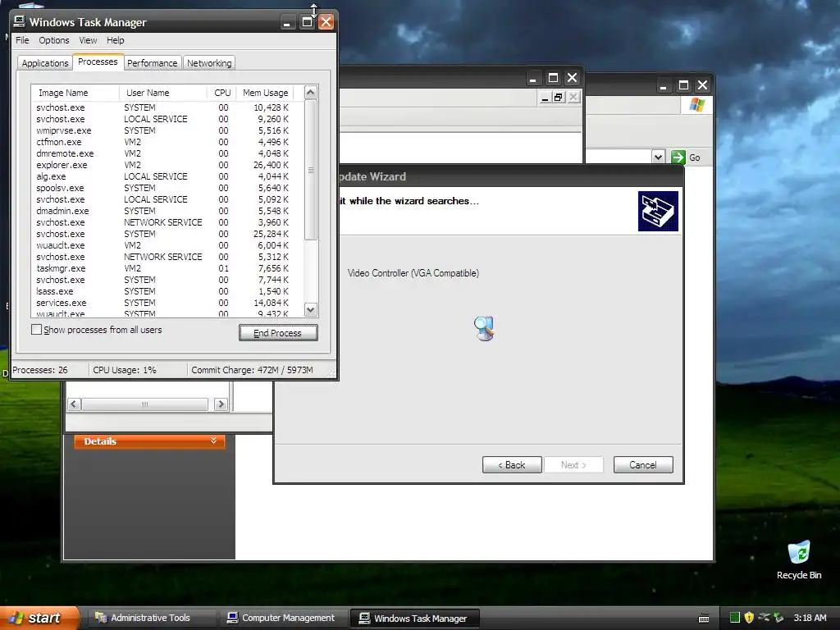The width and height of the screenshot is (840, 630).
Task: Open the Help menu in Task Manager
Action: point(115,40)
